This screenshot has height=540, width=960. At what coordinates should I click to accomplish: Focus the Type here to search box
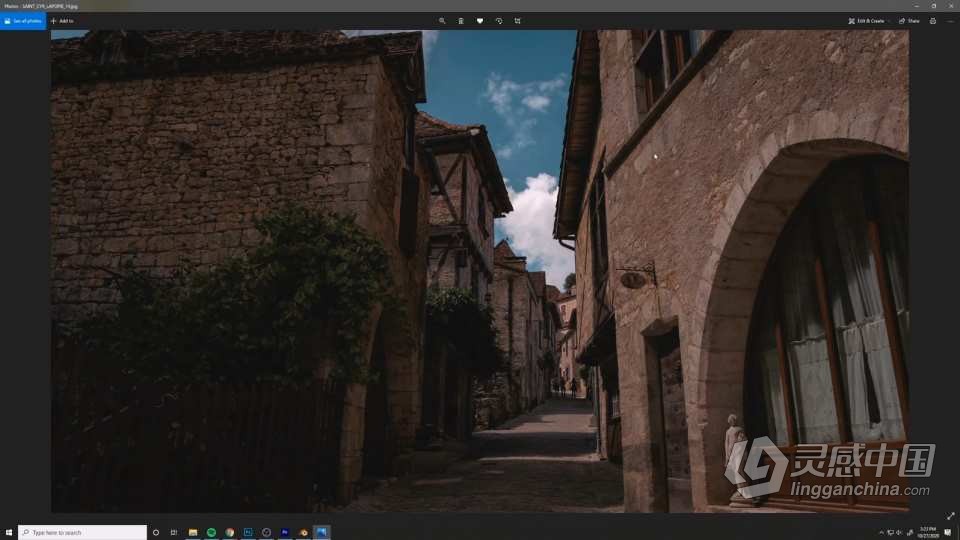pyautogui.click(x=83, y=533)
